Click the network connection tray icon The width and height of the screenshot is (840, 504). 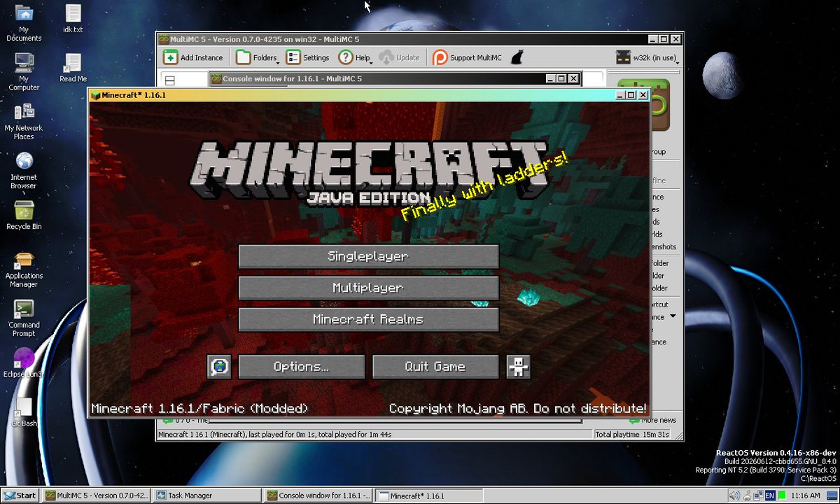click(x=758, y=496)
